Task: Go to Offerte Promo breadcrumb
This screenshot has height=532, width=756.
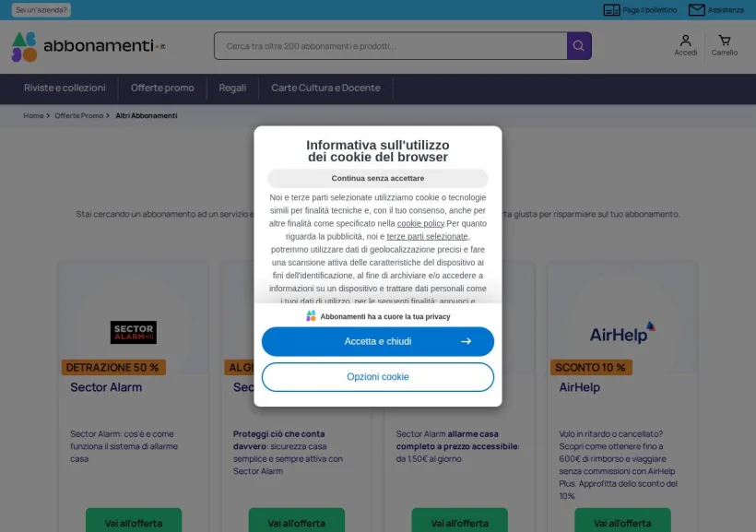Action: point(79,116)
